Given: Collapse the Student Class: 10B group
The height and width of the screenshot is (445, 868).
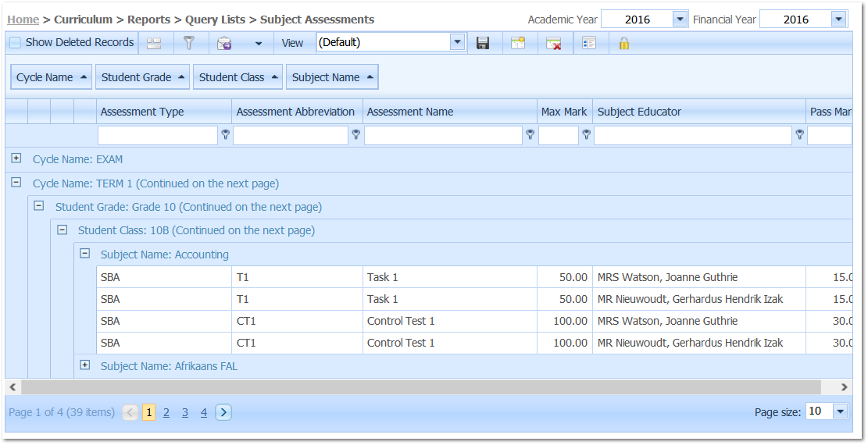Looking at the screenshot, I should pyautogui.click(x=62, y=230).
